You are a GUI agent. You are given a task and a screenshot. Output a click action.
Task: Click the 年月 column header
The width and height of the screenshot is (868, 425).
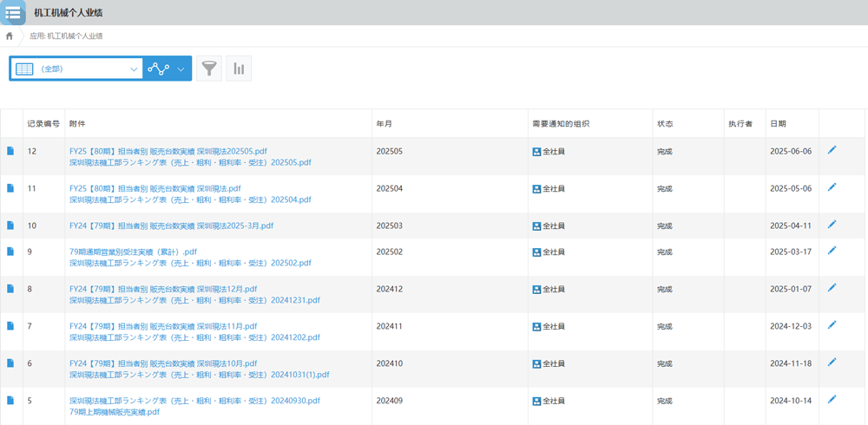(384, 124)
